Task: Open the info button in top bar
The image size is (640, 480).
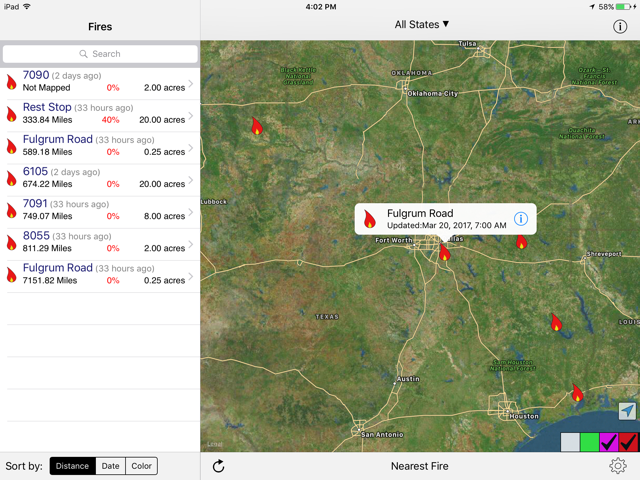Action: tap(620, 27)
